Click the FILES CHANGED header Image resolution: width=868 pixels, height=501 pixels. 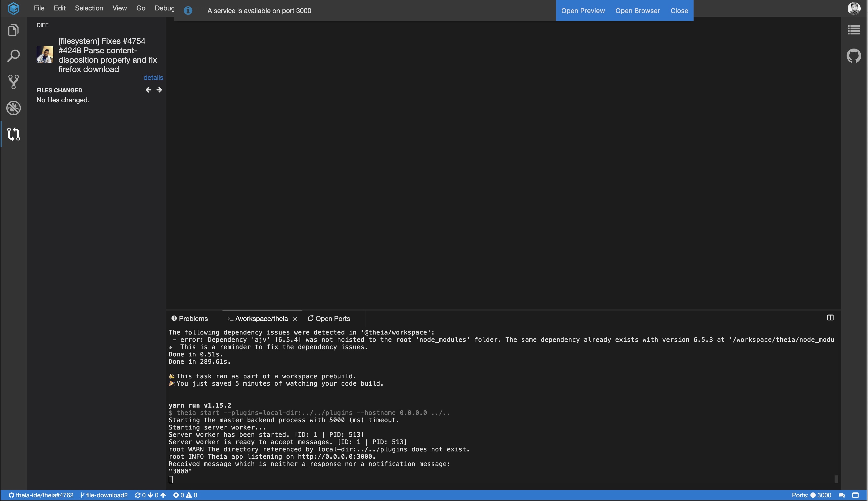click(59, 90)
